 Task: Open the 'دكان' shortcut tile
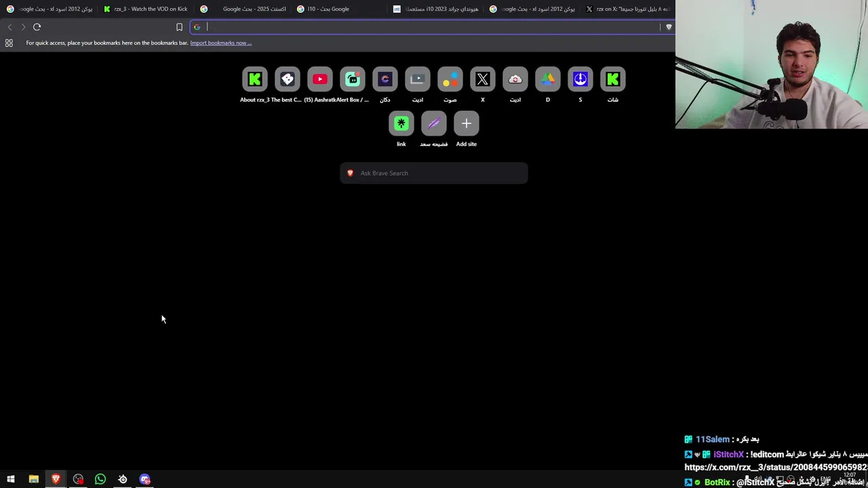385,80
